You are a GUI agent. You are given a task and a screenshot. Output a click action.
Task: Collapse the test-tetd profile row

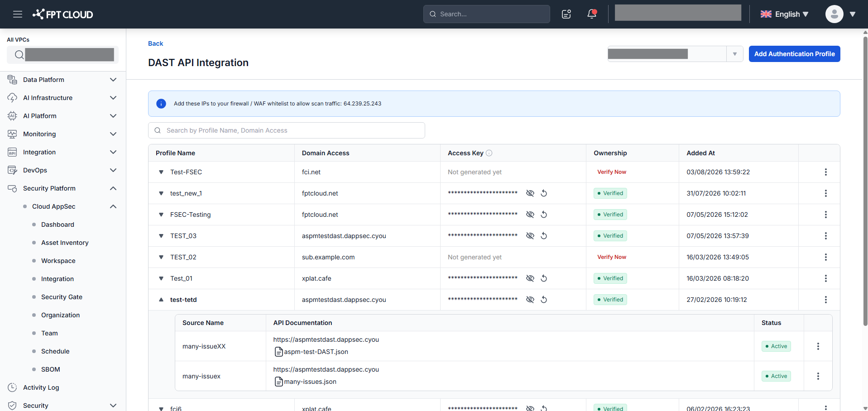(x=161, y=300)
